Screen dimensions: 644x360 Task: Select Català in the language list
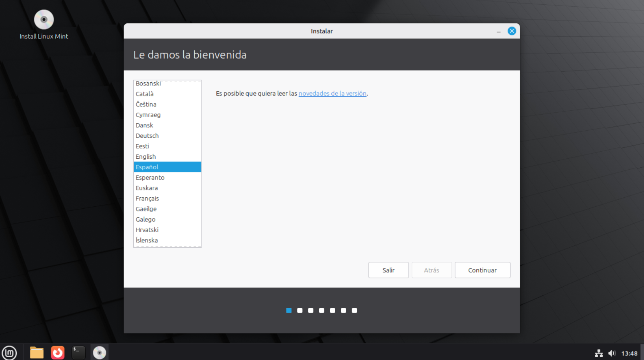[x=145, y=94]
